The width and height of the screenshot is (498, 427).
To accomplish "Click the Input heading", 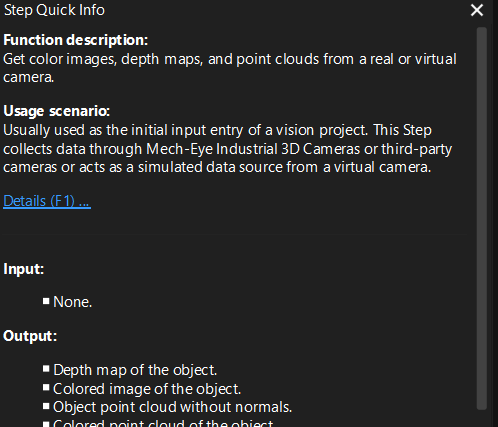I will pyautogui.click(x=23, y=269).
